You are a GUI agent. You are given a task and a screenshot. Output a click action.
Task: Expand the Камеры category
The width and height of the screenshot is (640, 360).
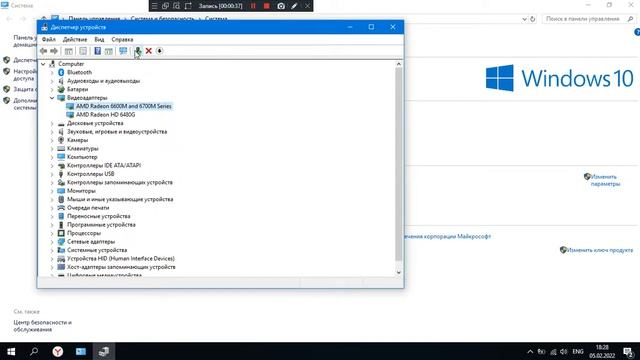pos(52,140)
